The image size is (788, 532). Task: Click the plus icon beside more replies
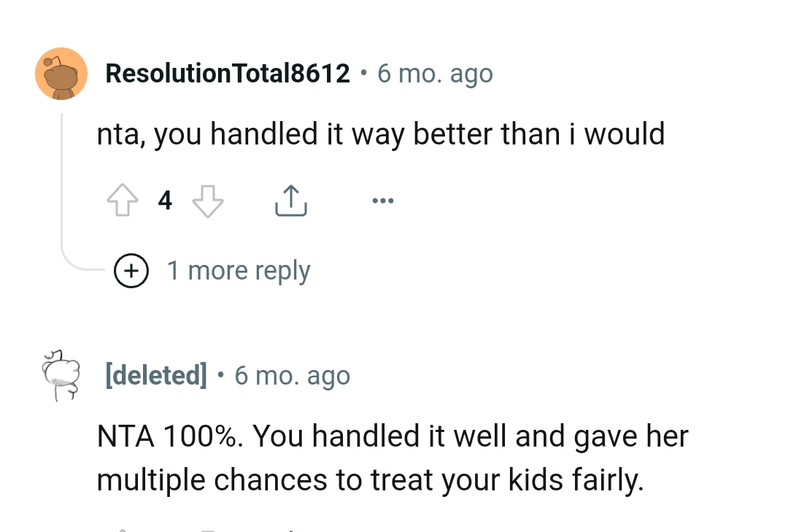pos(131,271)
